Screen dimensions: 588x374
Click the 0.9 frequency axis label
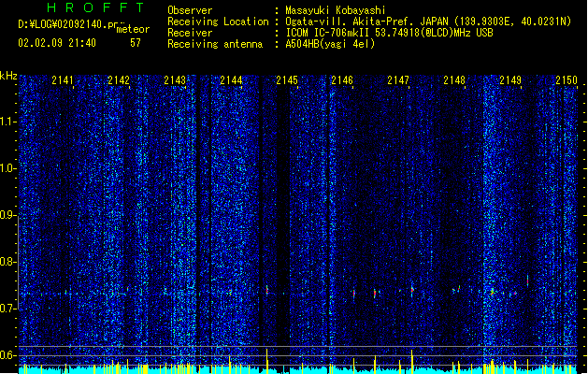[8, 215]
